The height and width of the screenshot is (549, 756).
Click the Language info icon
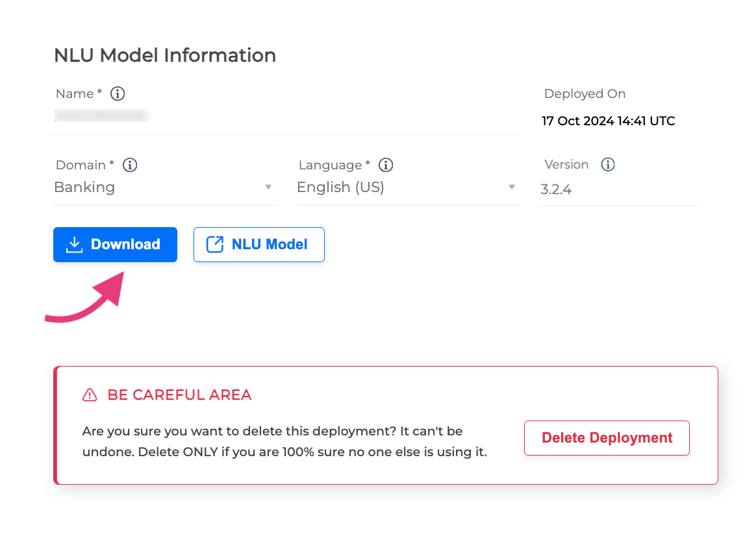click(x=386, y=165)
